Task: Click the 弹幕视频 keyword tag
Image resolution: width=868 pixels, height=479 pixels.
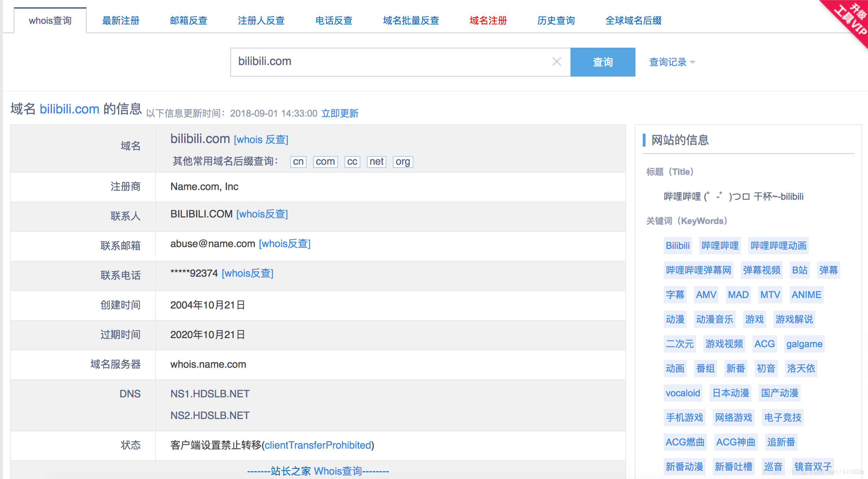Action: pyautogui.click(x=761, y=270)
